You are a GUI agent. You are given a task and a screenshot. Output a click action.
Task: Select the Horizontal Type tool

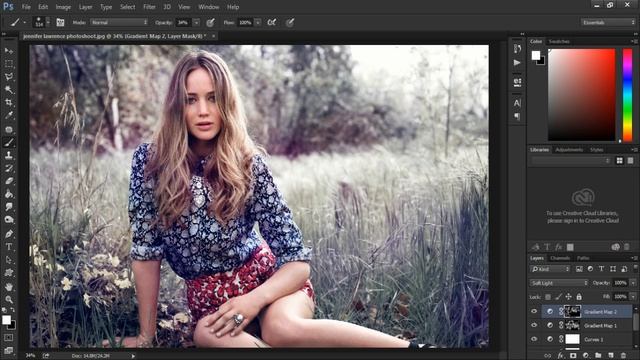(x=9, y=247)
